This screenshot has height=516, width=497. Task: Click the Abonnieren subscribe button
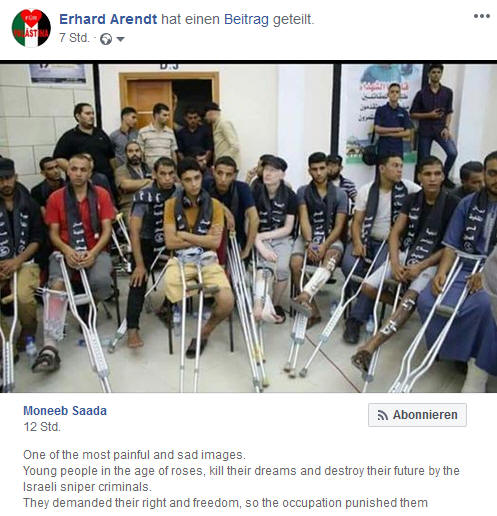click(417, 415)
